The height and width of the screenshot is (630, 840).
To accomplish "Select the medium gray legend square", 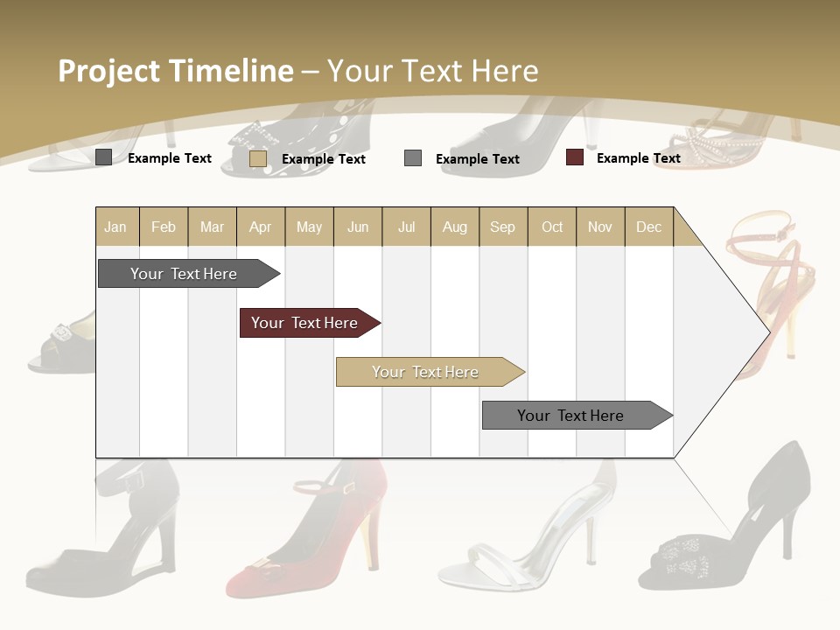I will coord(411,159).
